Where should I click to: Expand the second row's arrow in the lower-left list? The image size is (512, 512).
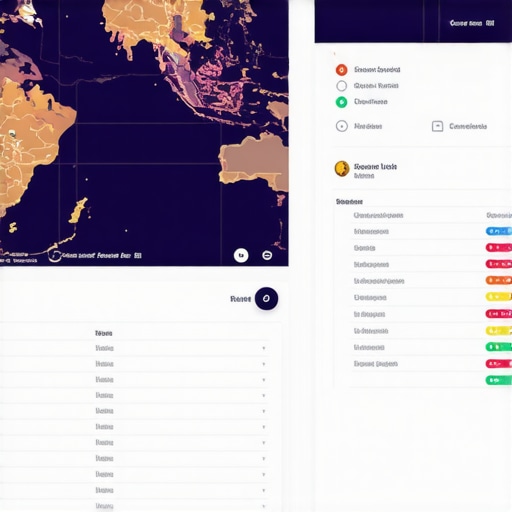(x=264, y=364)
